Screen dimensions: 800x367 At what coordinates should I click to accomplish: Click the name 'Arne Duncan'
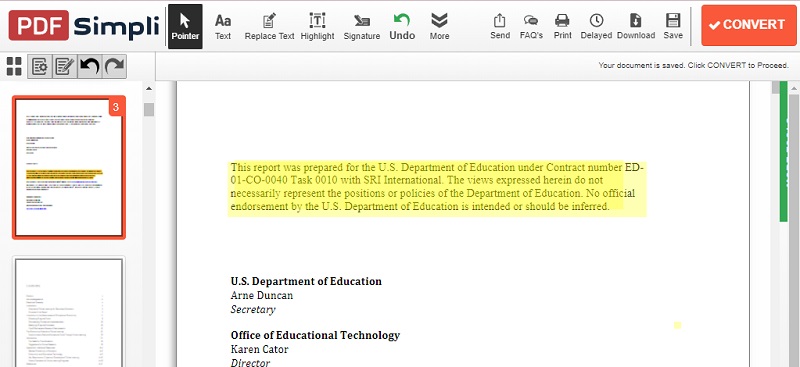[x=262, y=296]
